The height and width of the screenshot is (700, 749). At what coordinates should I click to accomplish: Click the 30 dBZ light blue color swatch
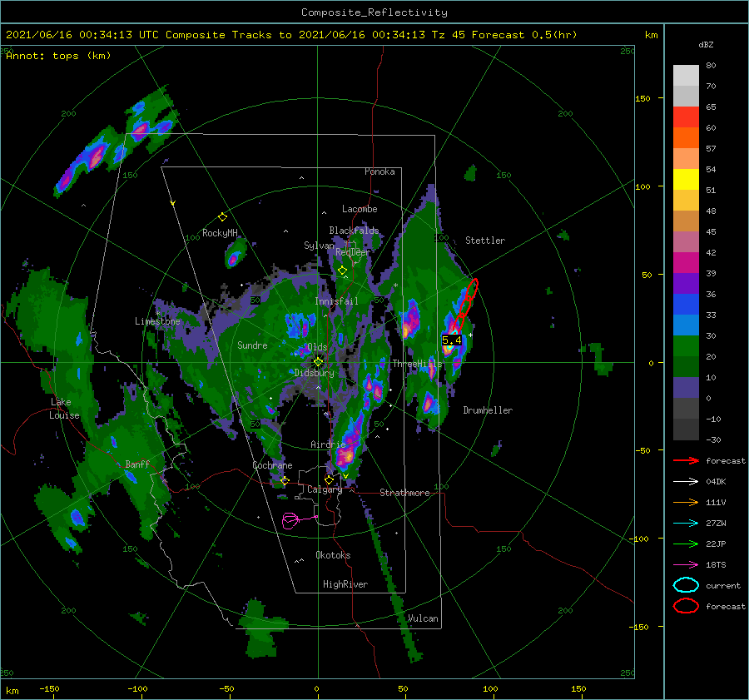686,325
